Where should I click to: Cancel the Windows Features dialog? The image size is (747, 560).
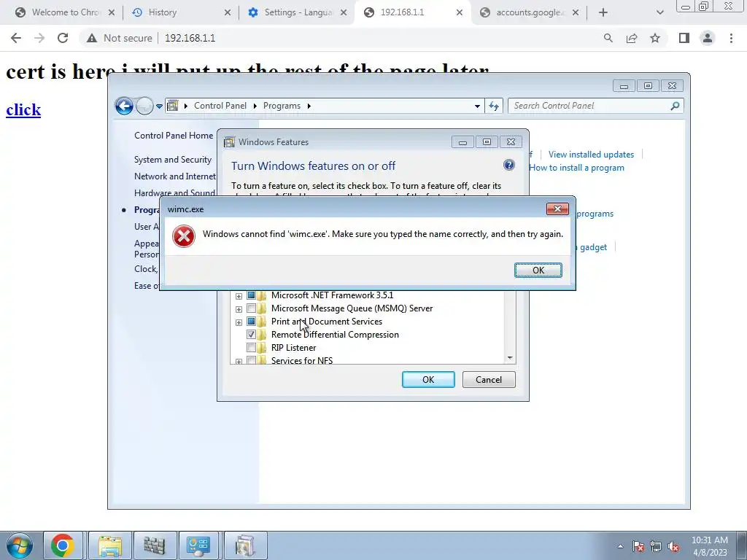tap(488, 379)
